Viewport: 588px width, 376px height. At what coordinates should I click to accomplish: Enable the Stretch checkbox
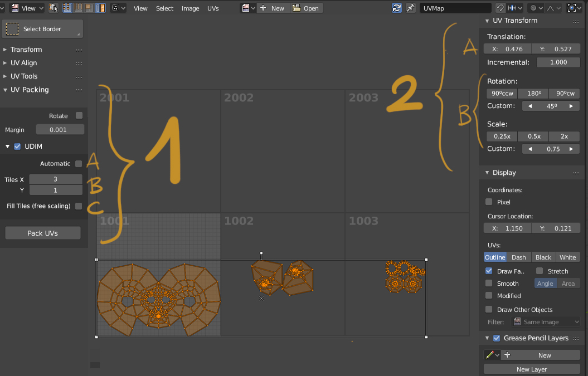(540, 271)
